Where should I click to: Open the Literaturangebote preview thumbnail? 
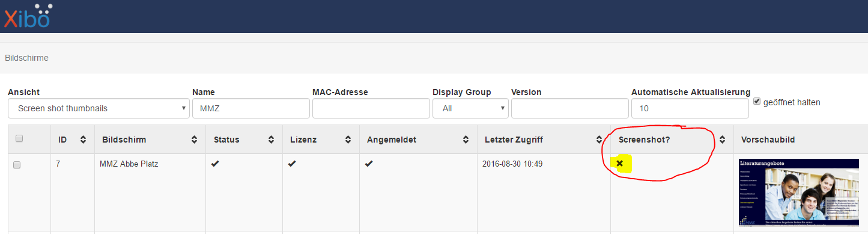[799, 192]
